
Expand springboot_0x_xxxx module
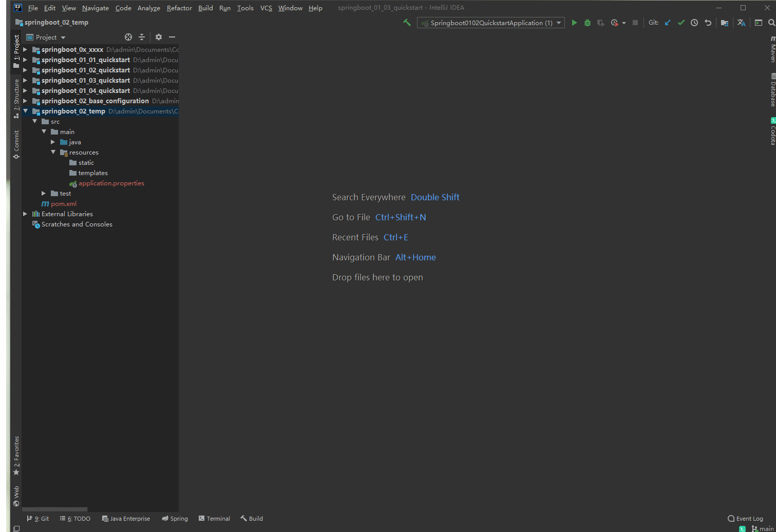pos(25,50)
